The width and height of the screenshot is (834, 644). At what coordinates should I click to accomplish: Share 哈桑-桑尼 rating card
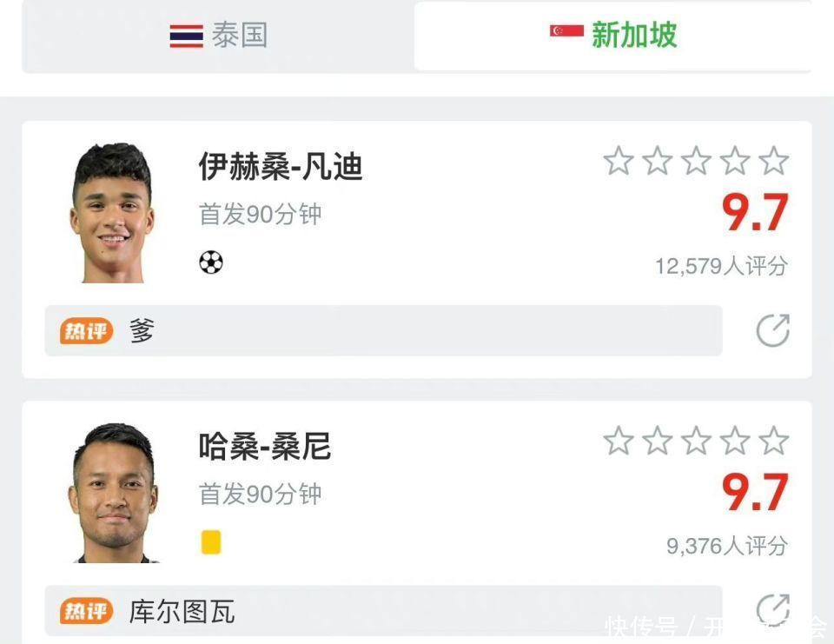[x=772, y=609]
